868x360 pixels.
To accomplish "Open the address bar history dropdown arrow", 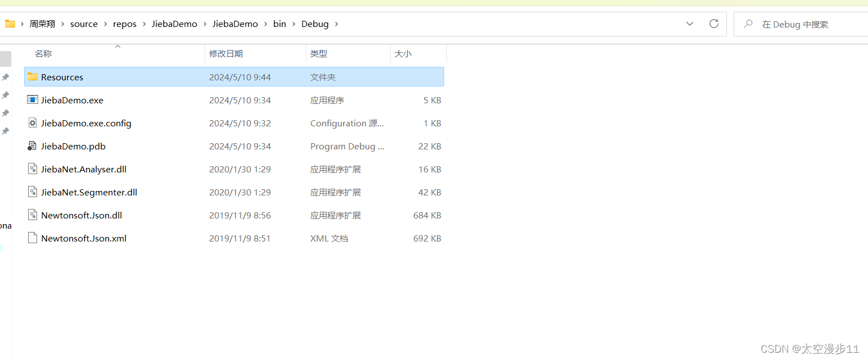I will click(x=690, y=24).
